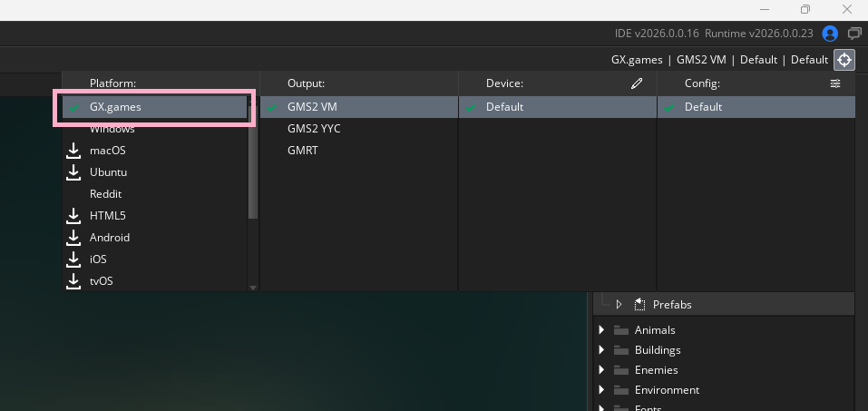The image size is (868, 411).
Task: Click the Prefabs package icon
Action: tap(640, 304)
